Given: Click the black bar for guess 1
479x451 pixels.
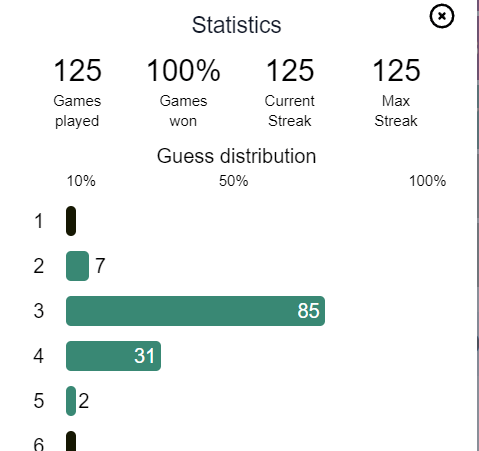Looking at the screenshot, I should coord(71,221).
